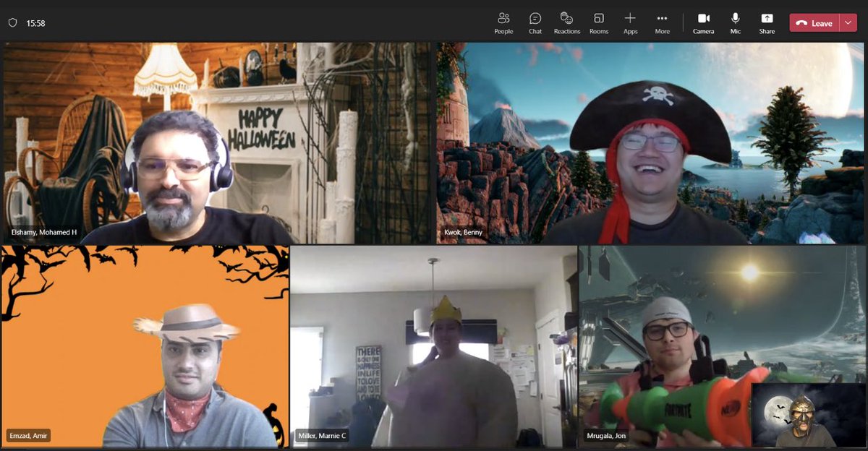Select Miller, Marnie C video tile
The image size is (868, 451).
coord(434,346)
